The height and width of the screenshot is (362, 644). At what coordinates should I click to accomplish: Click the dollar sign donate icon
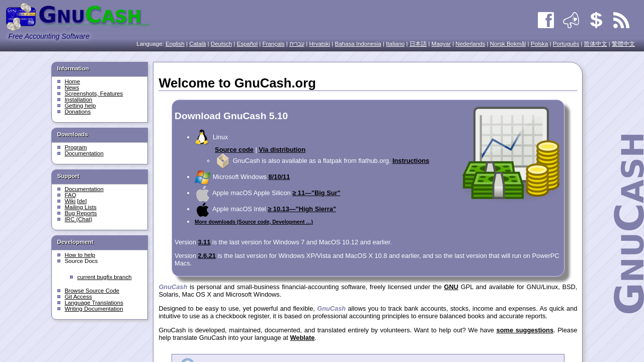(x=596, y=20)
